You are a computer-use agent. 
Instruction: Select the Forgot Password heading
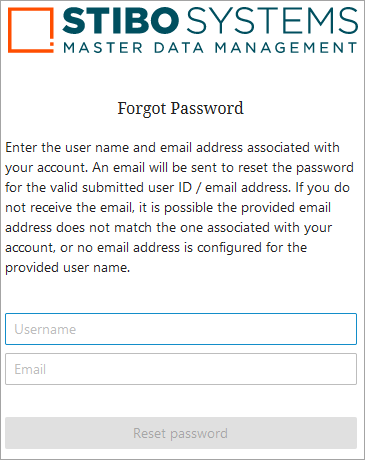click(180, 109)
